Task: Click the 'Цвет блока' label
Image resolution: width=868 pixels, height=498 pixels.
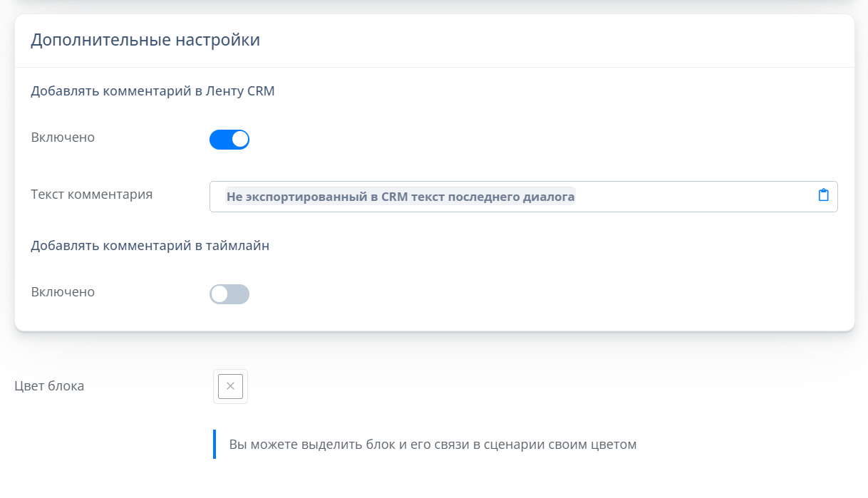Action: pyautogui.click(x=49, y=386)
